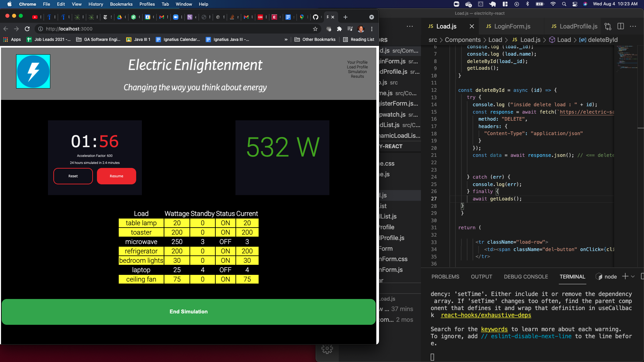Open Spotlight search from the menu bar

[564, 4]
